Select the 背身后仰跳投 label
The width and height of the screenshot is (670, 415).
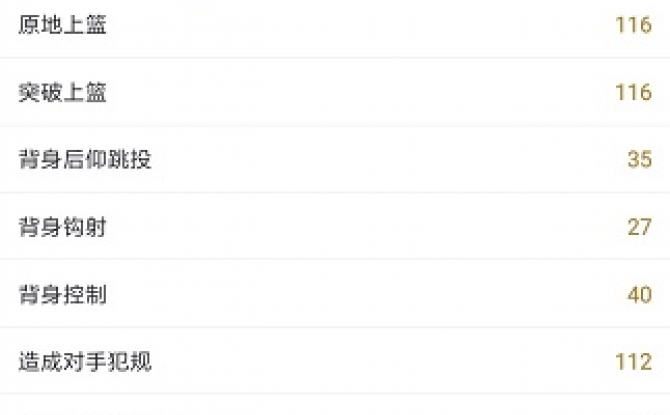[x=85, y=159]
